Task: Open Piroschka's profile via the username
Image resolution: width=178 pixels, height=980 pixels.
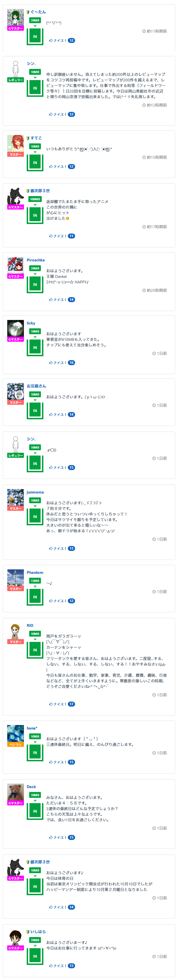Action: click(x=36, y=260)
